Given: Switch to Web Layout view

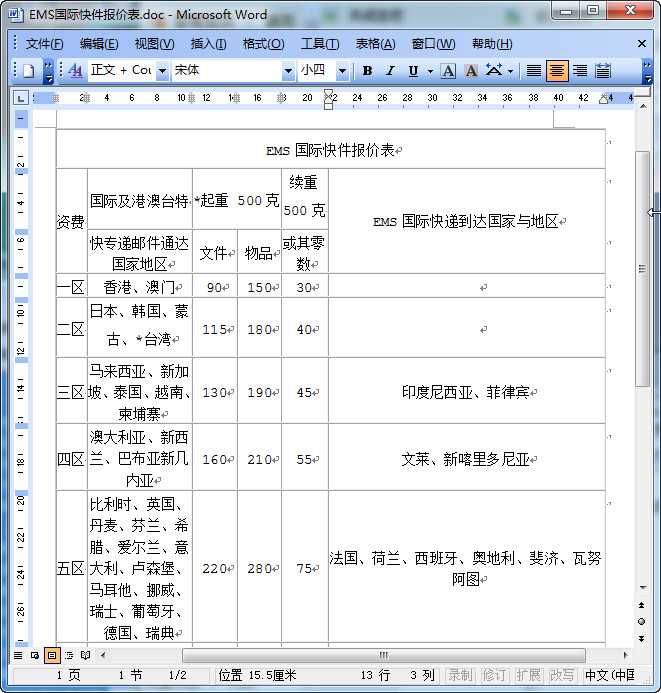Looking at the screenshot, I should 35,655.
